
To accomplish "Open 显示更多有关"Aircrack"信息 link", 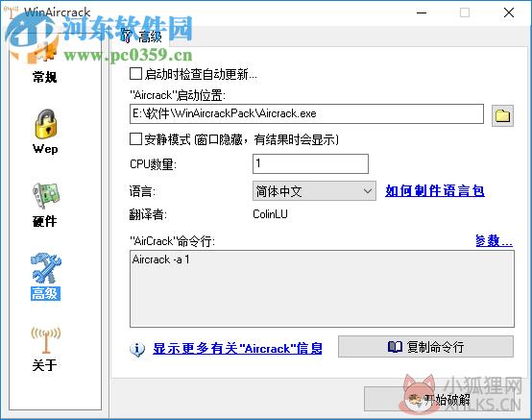I will [237, 349].
